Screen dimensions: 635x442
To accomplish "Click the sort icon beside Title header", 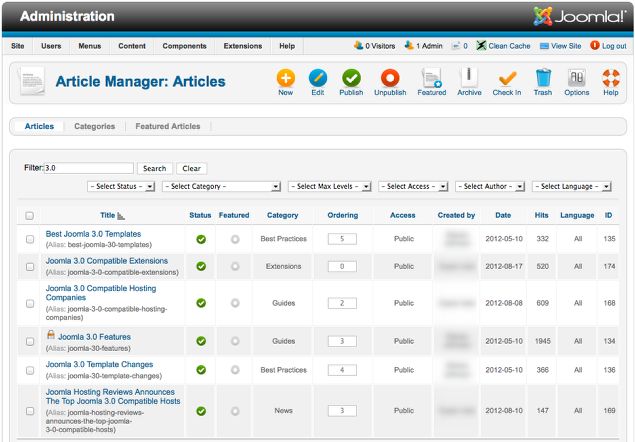I will pos(121,216).
